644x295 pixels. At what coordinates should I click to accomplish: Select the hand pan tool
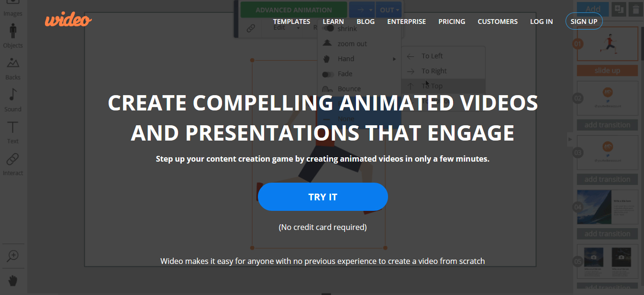tap(13, 281)
